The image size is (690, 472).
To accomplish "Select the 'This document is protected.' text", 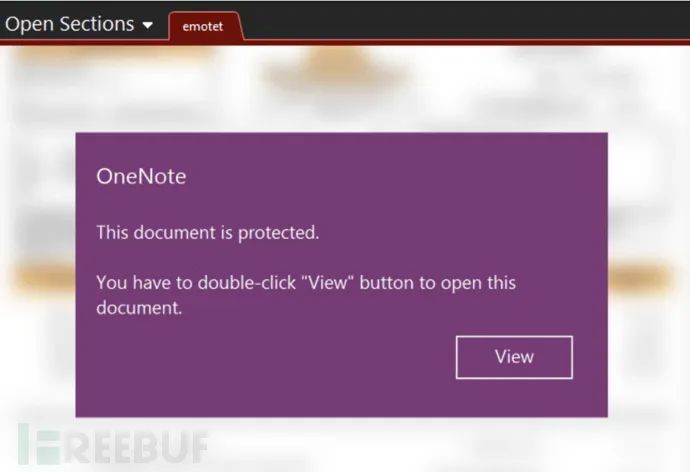I will coord(208,232).
